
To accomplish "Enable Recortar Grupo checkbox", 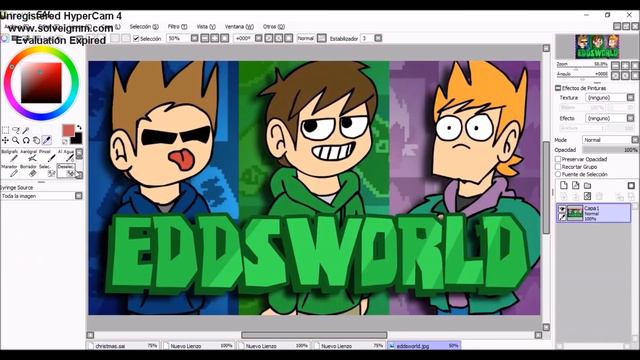I will click(558, 167).
